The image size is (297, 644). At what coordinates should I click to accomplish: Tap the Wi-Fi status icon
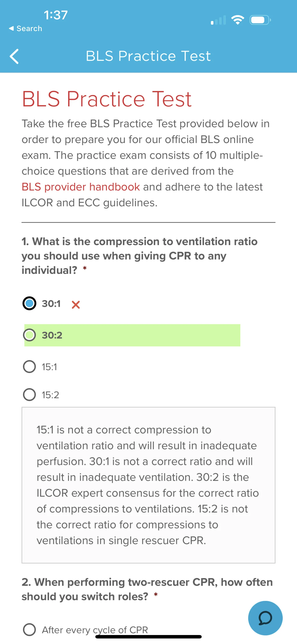pyautogui.click(x=238, y=20)
